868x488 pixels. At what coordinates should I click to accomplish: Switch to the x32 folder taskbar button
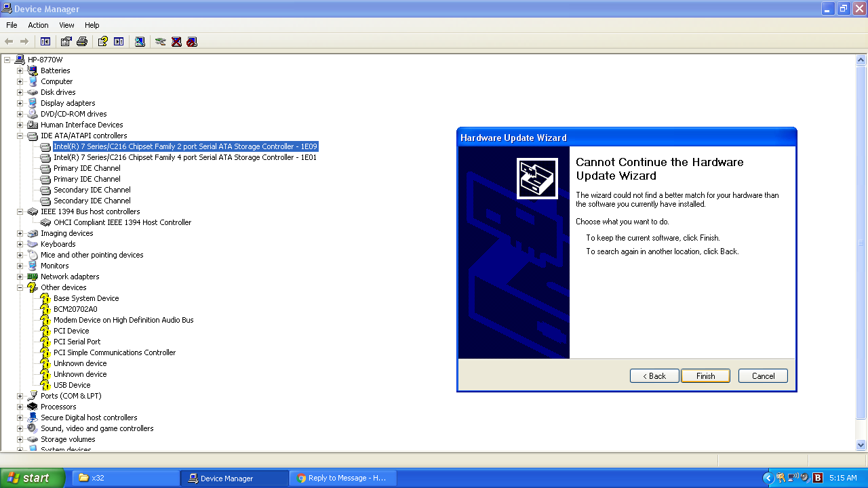(x=125, y=478)
